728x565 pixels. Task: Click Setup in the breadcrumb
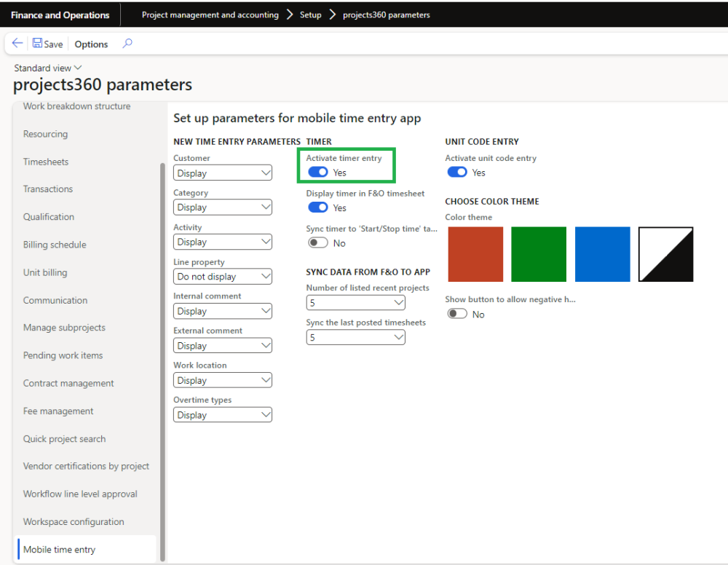pyautogui.click(x=310, y=15)
